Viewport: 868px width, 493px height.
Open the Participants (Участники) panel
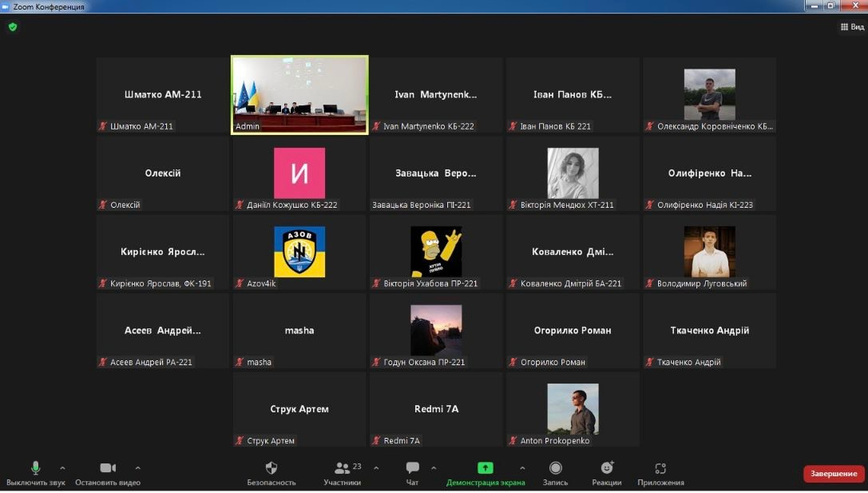click(x=343, y=469)
